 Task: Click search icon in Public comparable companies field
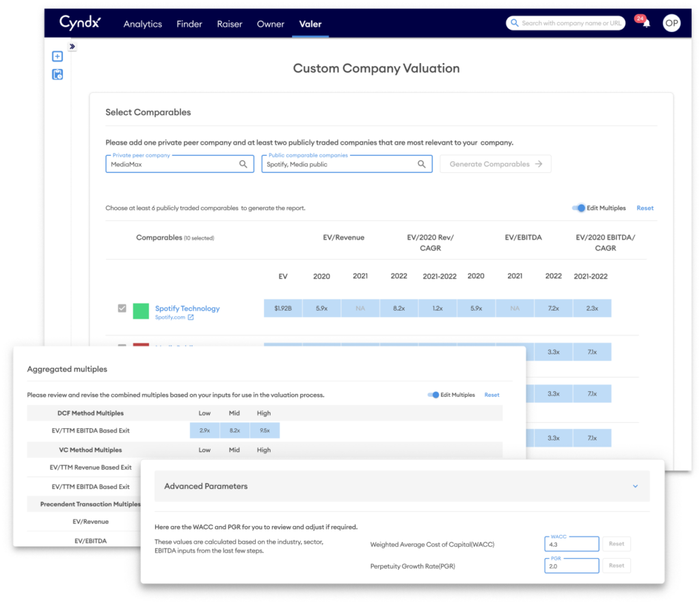coord(421,164)
